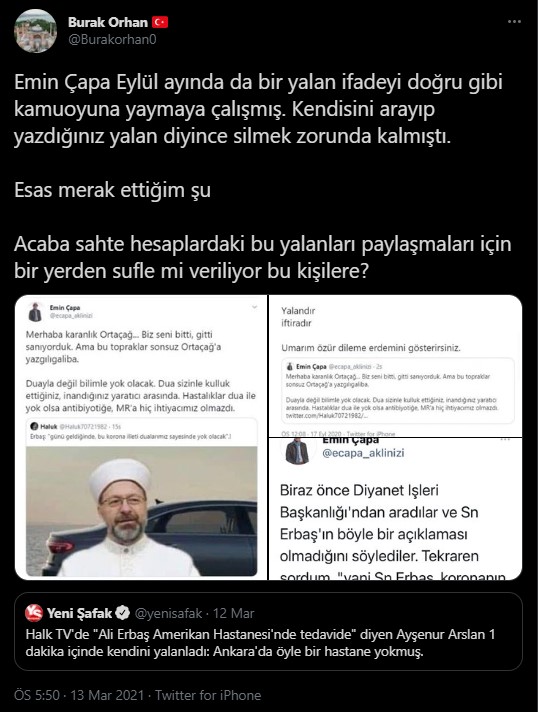538x712 pixels.
Task: Open the quoted Yeni Şafak tweet text
Action: [260, 643]
